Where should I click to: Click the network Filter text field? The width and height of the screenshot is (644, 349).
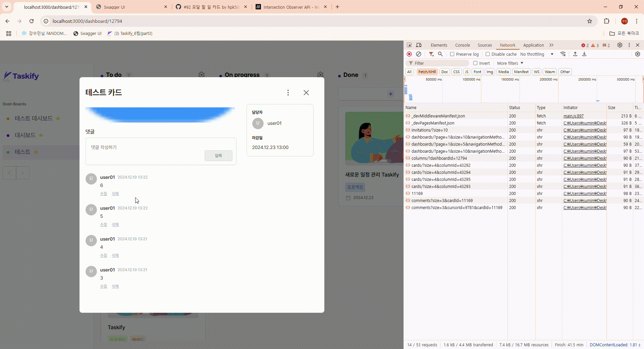[438, 63]
